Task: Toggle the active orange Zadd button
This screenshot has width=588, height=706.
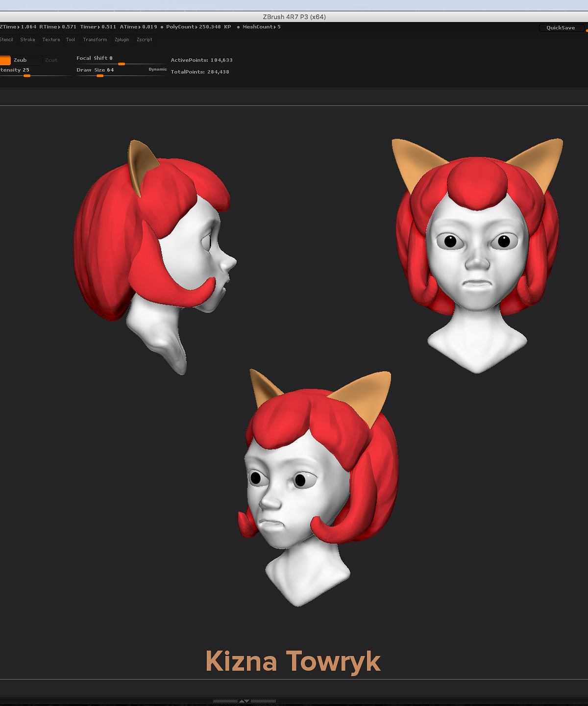Action: [x=5, y=60]
